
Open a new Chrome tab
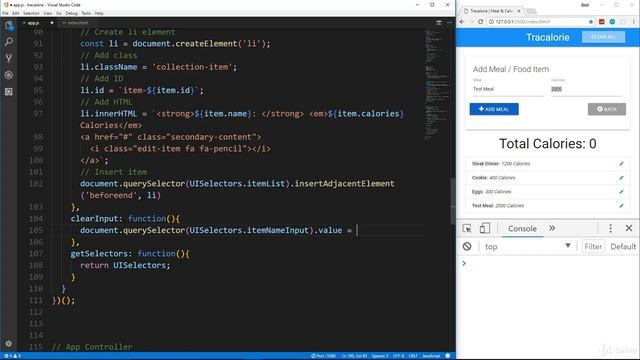pos(531,11)
